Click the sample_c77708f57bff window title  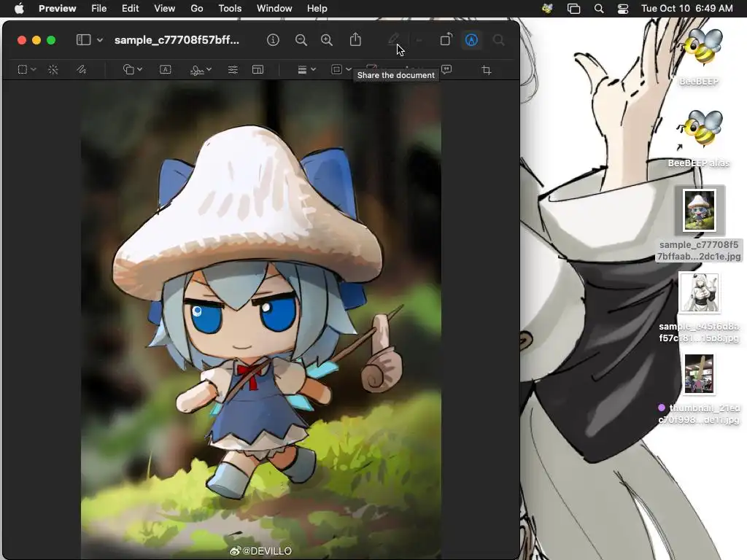coord(177,40)
